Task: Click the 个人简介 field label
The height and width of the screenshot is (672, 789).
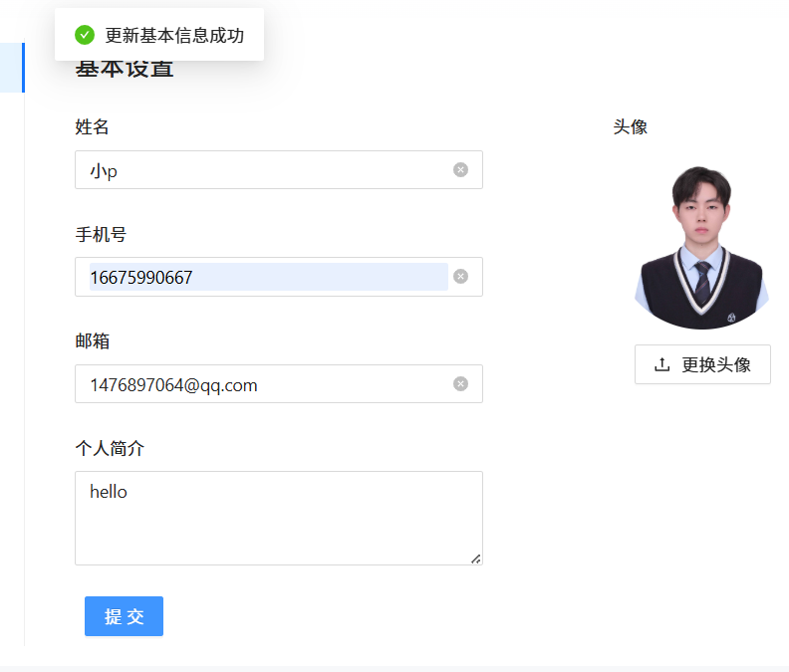Action: (110, 448)
